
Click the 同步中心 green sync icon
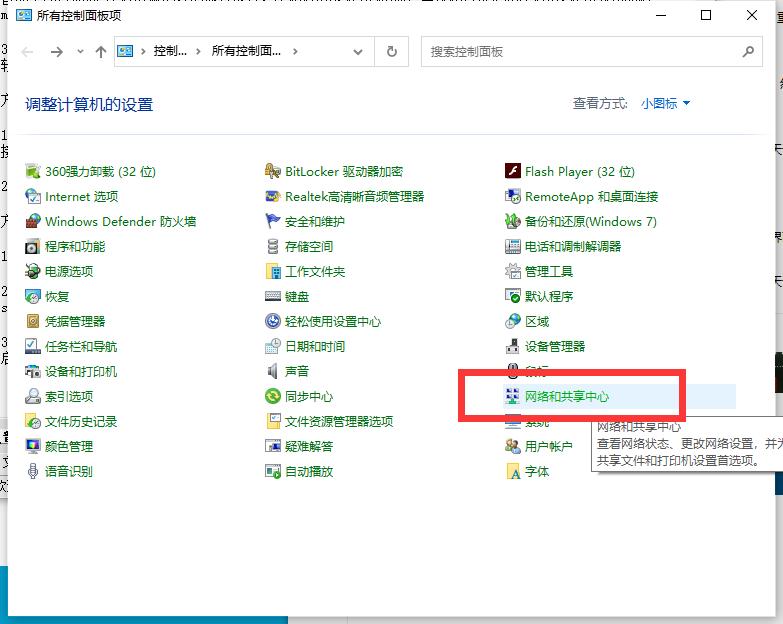tap(273, 397)
